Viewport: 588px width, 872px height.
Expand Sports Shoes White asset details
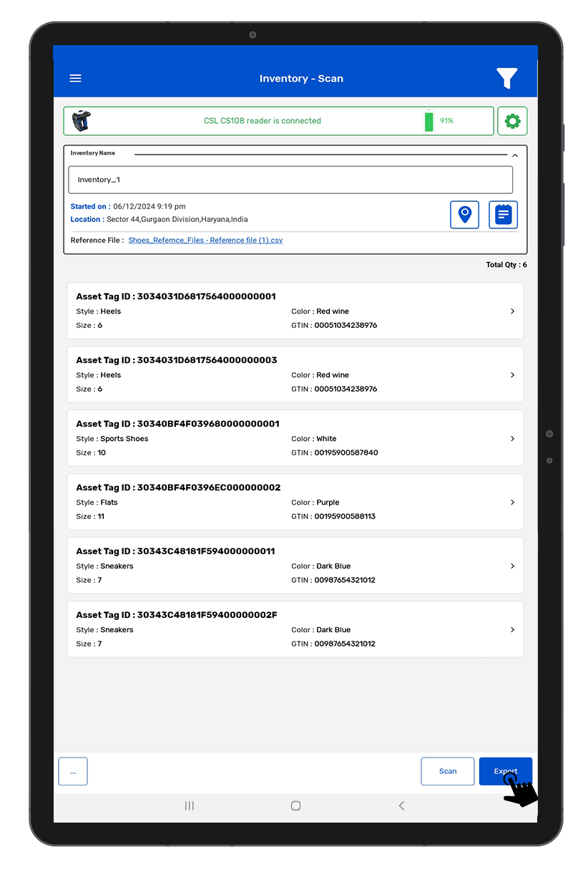tap(512, 439)
